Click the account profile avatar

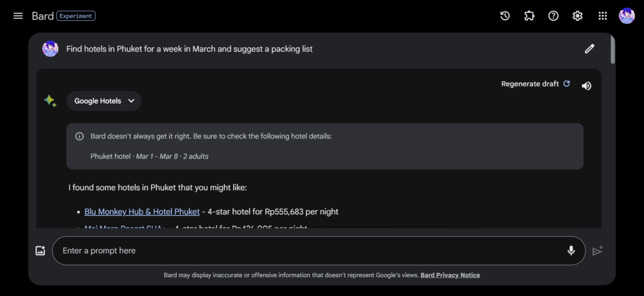click(x=626, y=16)
